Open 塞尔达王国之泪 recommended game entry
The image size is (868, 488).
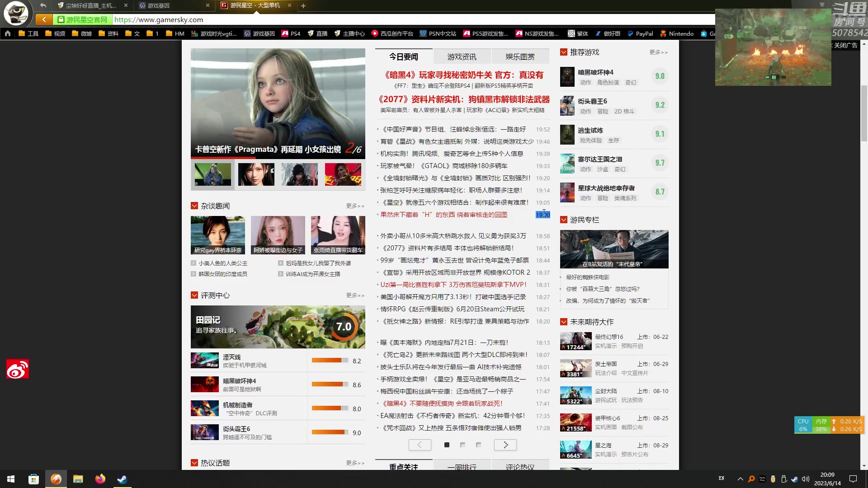tap(614, 164)
